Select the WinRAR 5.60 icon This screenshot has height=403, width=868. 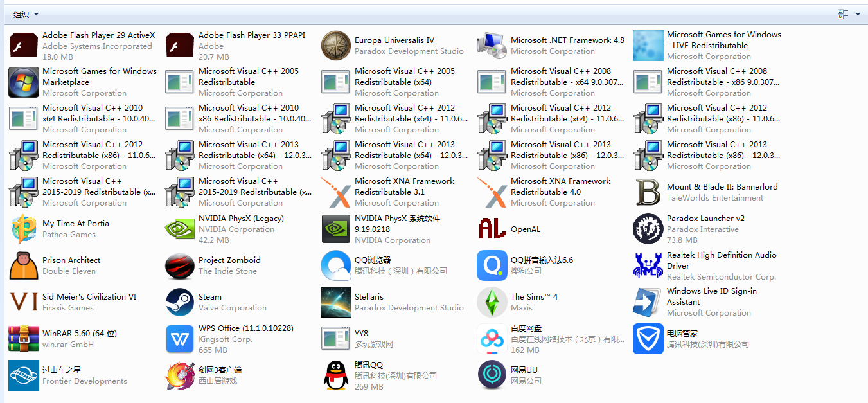coord(24,339)
